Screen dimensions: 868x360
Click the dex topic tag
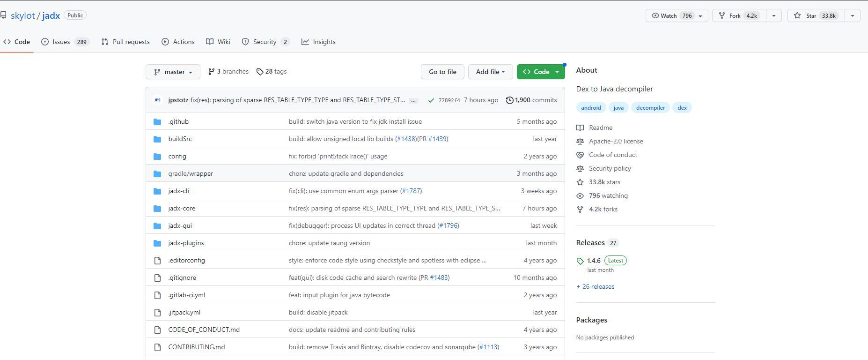[682, 108]
